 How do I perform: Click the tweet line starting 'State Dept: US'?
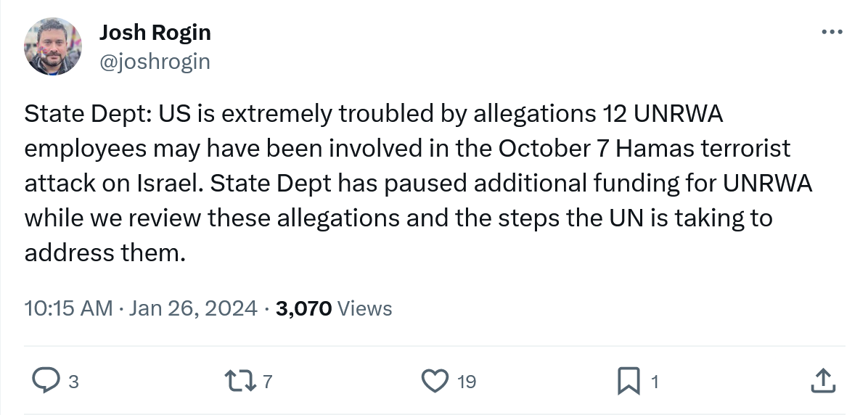(374, 114)
